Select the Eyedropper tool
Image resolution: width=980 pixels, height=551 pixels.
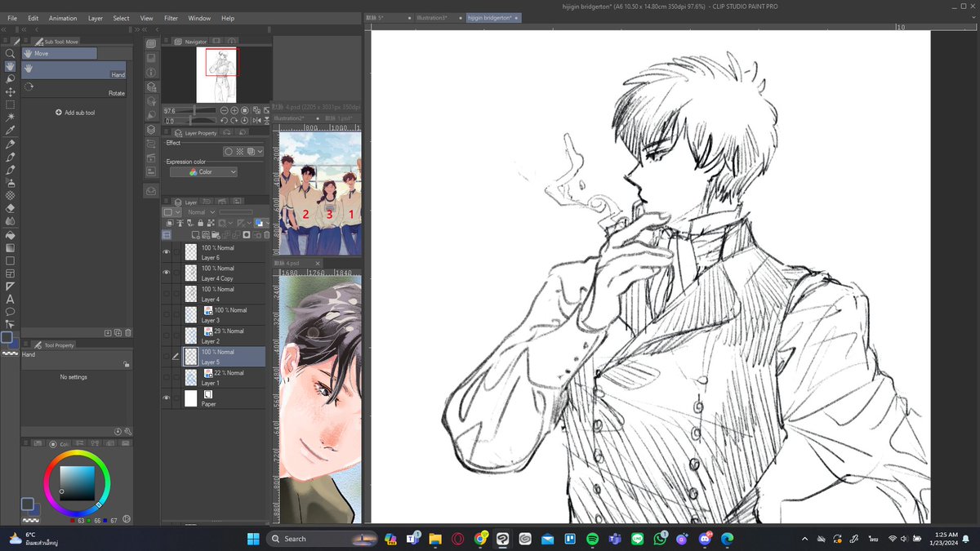[10, 131]
